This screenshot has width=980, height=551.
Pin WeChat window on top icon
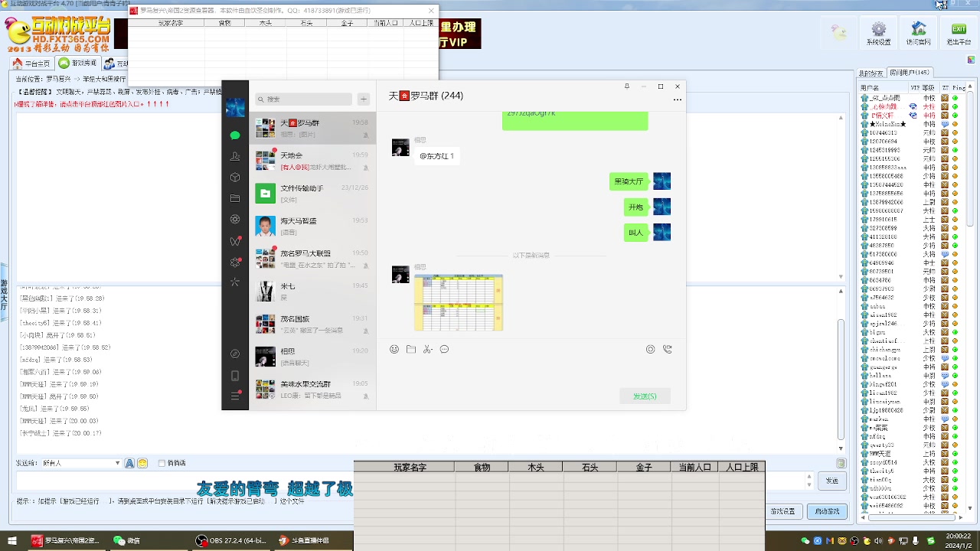pos(627,86)
